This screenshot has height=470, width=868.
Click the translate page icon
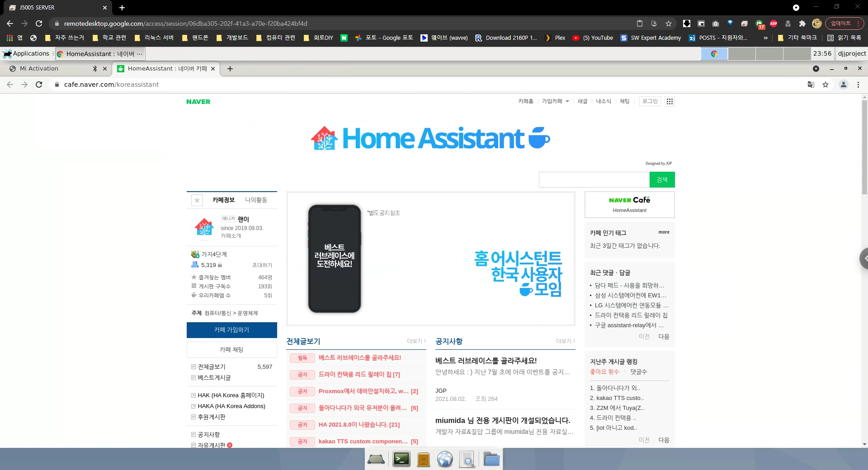pos(811,85)
